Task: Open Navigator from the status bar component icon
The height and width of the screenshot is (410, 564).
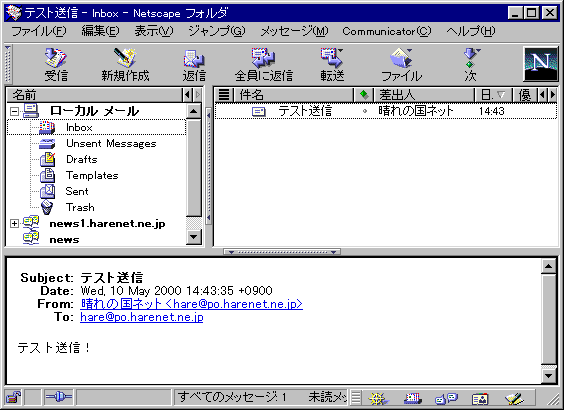Action: [378, 398]
